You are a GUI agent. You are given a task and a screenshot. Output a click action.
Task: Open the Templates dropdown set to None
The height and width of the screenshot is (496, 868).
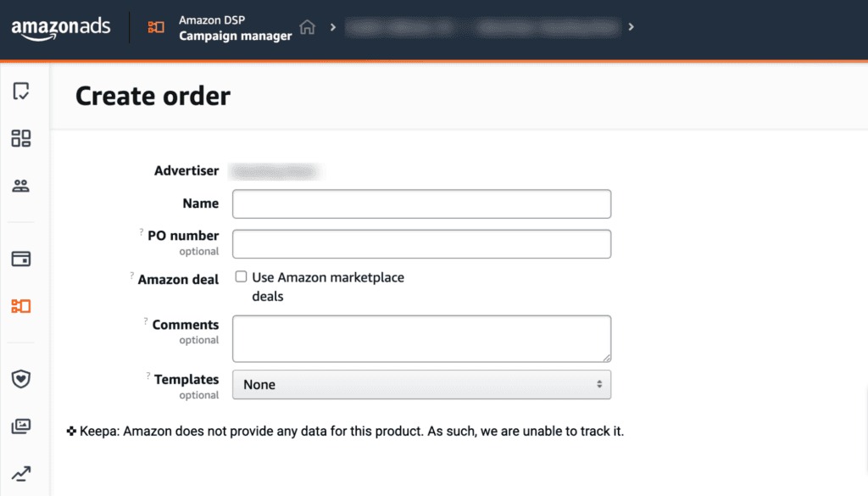pos(421,384)
